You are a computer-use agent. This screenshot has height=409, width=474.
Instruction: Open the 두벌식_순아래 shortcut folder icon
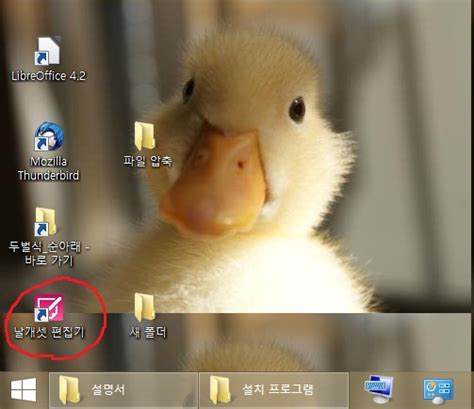pos(45,221)
